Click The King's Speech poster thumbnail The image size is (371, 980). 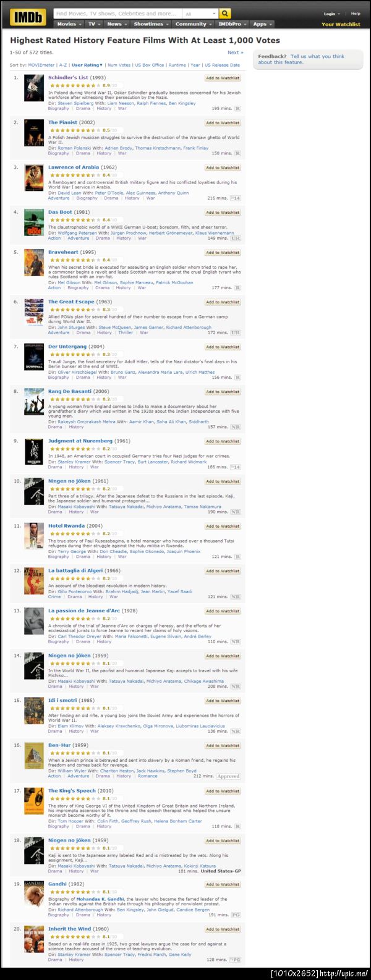click(x=33, y=801)
